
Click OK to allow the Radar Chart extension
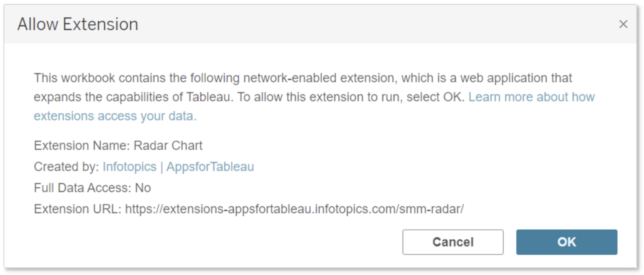coord(566,242)
